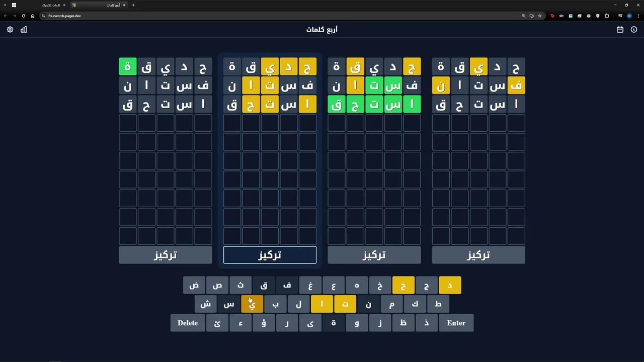
Task: Tap the ز key on keyboard
Action: coord(380,323)
